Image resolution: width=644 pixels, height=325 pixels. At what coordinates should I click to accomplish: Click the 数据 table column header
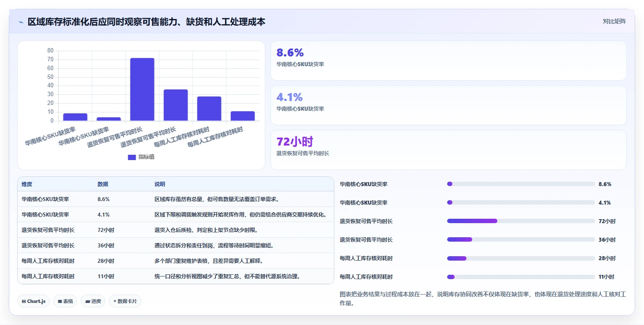tap(103, 184)
